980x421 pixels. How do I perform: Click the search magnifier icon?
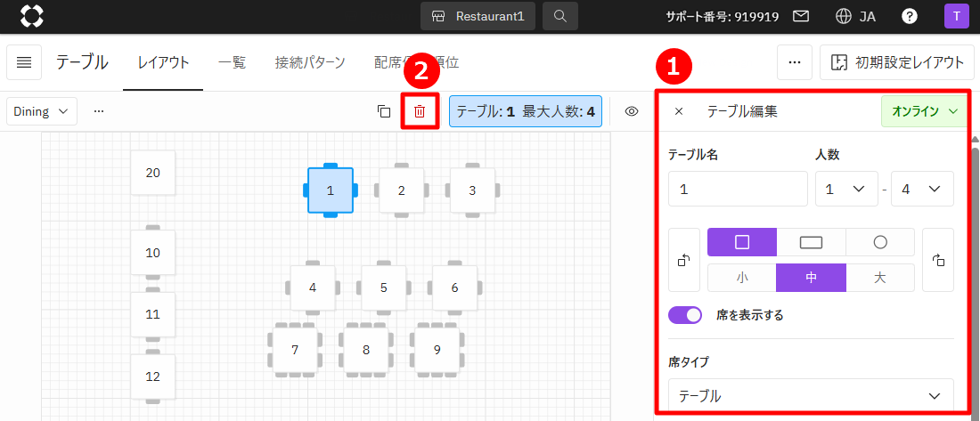pos(559,16)
